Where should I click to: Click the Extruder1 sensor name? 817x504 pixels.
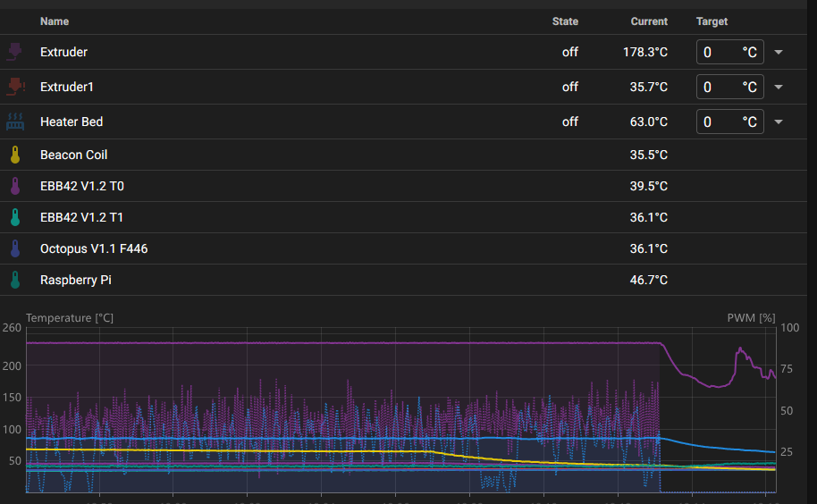pyautogui.click(x=67, y=87)
